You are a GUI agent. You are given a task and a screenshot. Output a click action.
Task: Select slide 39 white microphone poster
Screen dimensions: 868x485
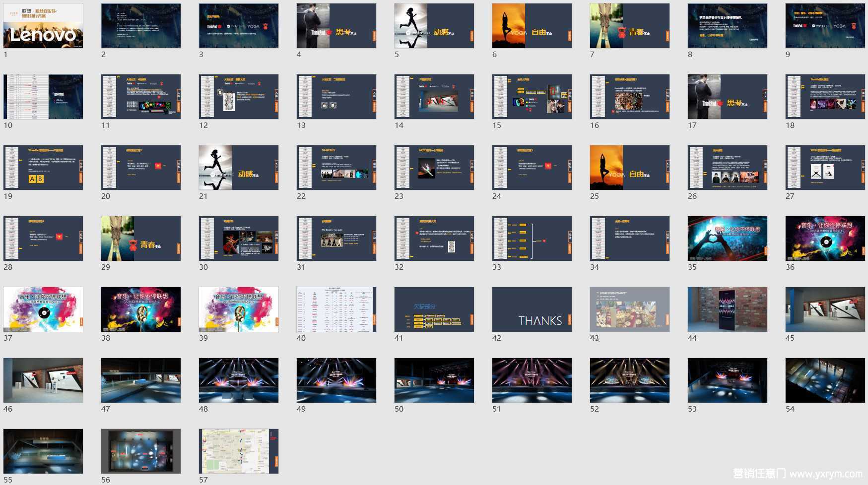[239, 309]
